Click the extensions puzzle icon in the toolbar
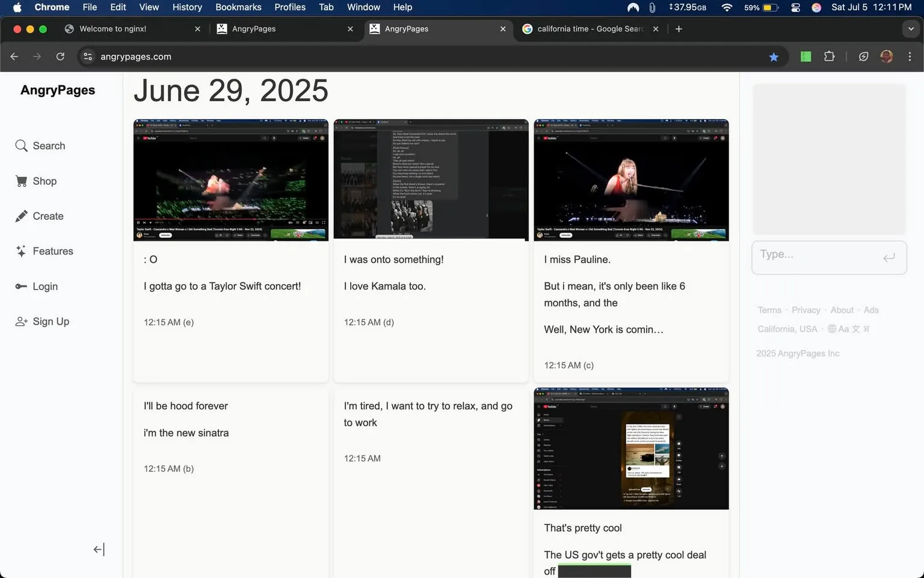The height and width of the screenshot is (578, 924). point(829,56)
